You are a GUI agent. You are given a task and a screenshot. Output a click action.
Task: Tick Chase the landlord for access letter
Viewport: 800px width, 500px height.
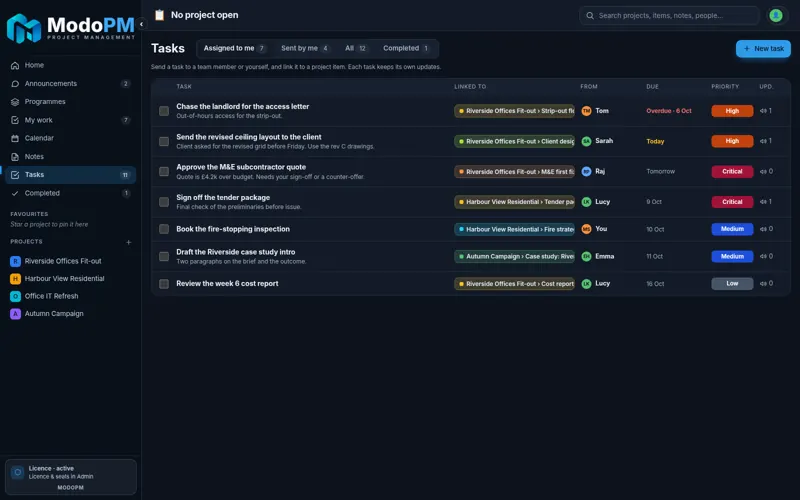pyautogui.click(x=164, y=111)
